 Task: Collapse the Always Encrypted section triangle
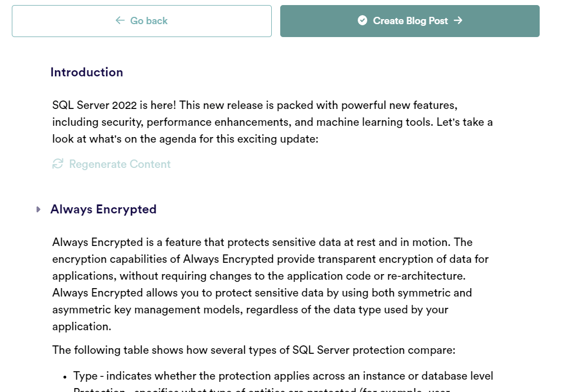click(x=38, y=209)
